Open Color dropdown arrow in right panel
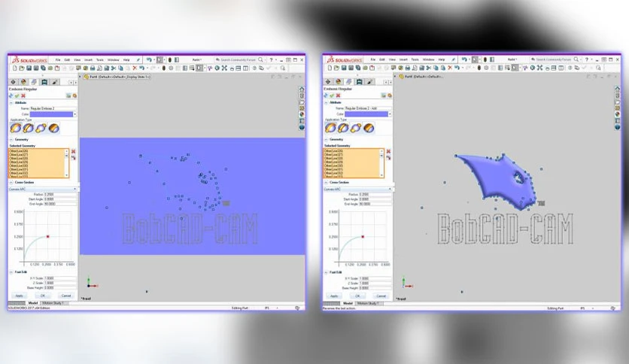Image resolution: width=629 pixels, height=364 pixels. click(x=390, y=114)
